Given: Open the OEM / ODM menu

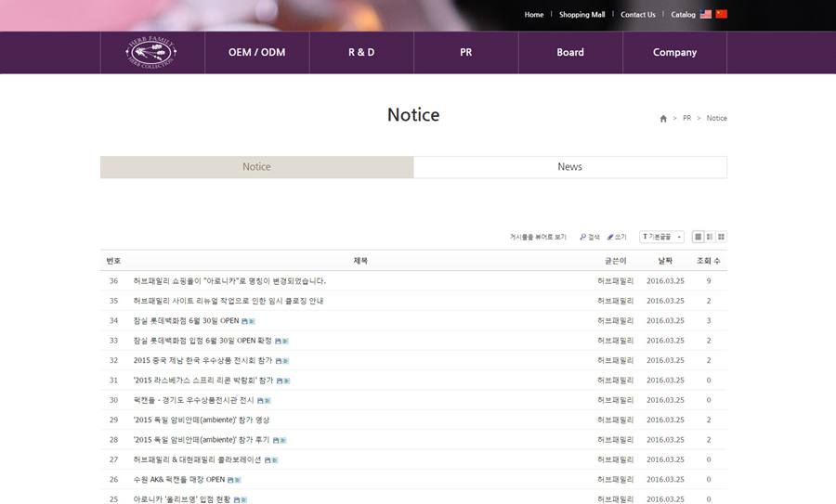Looking at the screenshot, I should click(256, 52).
